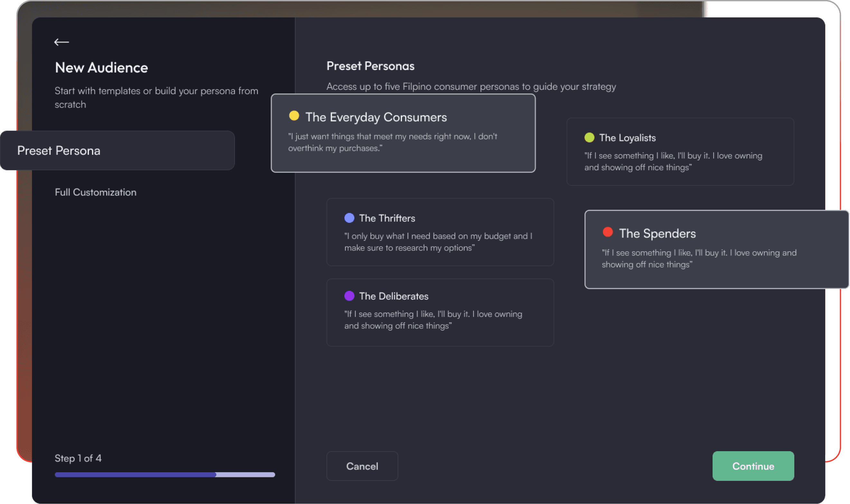This screenshot has width=850, height=504.
Task: Click the back arrow icon
Action: pyautogui.click(x=61, y=42)
